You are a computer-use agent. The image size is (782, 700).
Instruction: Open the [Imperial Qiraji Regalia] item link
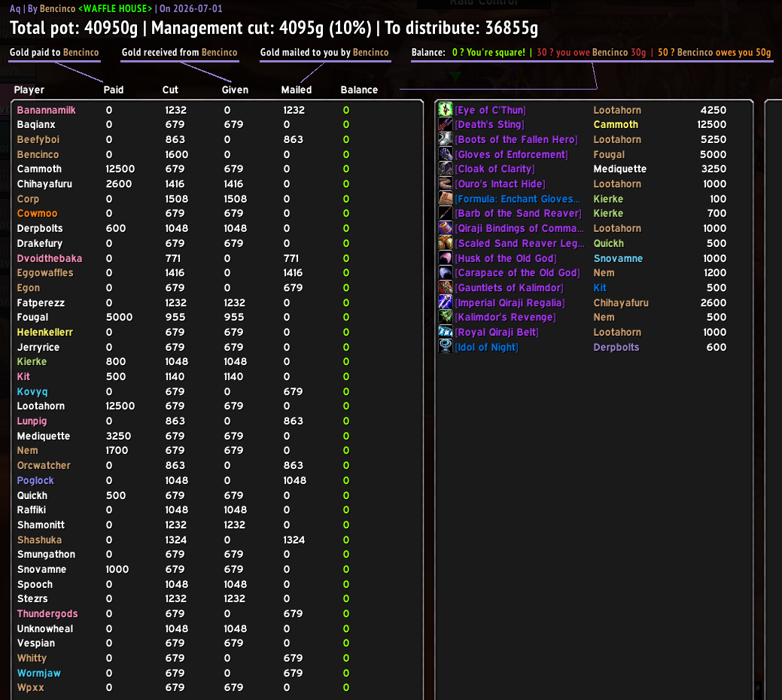coord(510,303)
